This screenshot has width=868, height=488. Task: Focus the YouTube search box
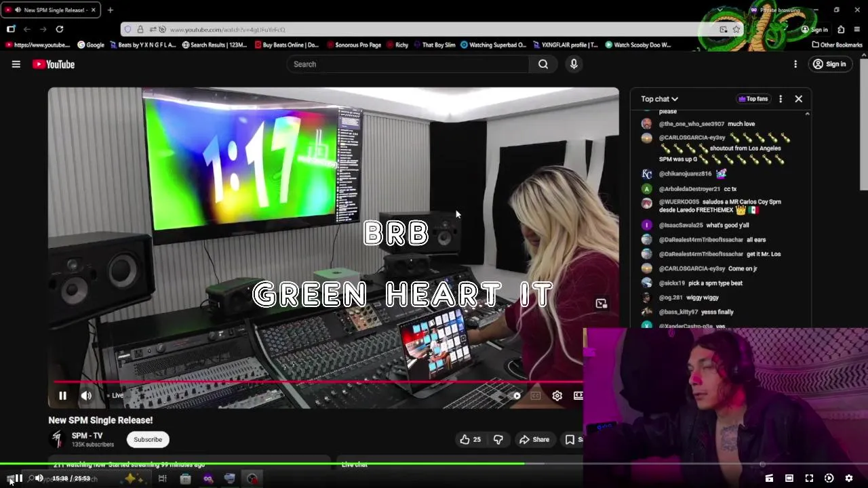(408, 64)
